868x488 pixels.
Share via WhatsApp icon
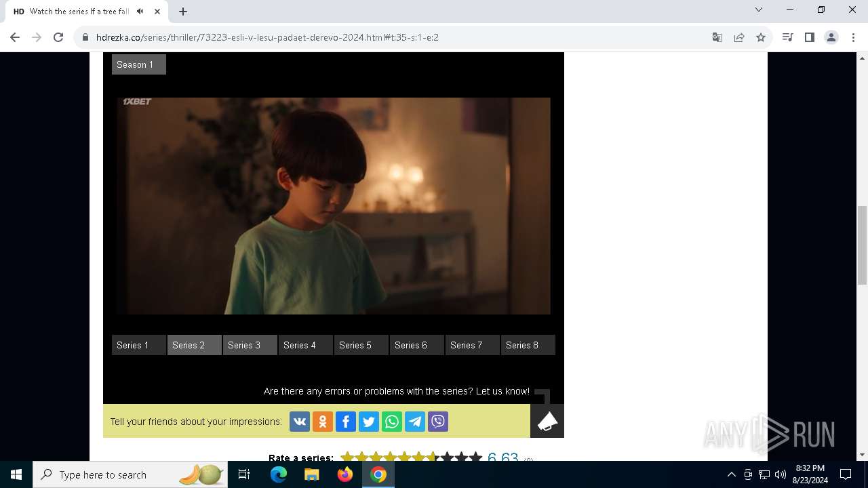[392, 422]
